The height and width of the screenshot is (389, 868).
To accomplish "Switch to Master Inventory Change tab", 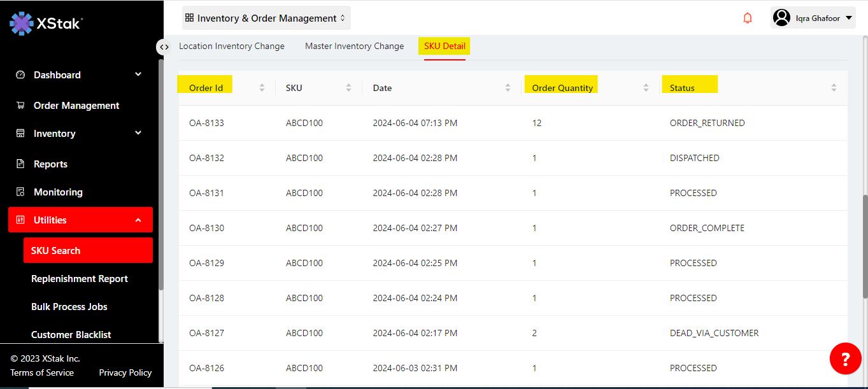I will (354, 46).
